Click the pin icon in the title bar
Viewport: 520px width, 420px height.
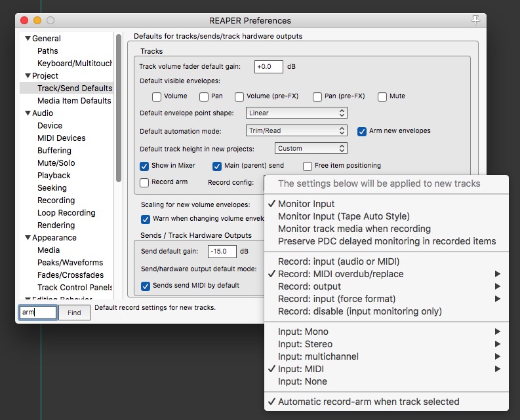coord(475,20)
